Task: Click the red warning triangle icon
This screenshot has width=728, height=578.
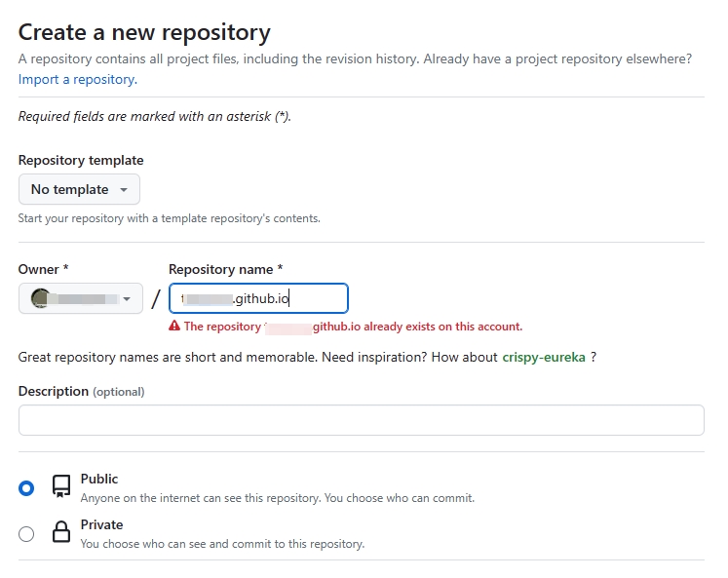Action: click(x=174, y=327)
